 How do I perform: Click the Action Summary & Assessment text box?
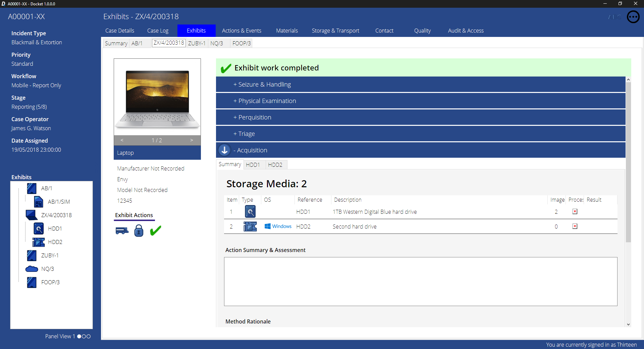[420, 281]
